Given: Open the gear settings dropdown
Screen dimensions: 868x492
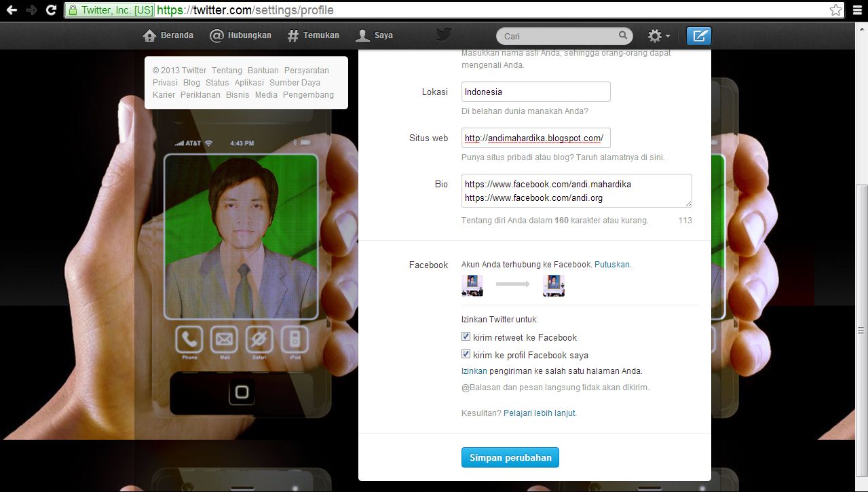Looking at the screenshot, I should [x=658, y=36].
